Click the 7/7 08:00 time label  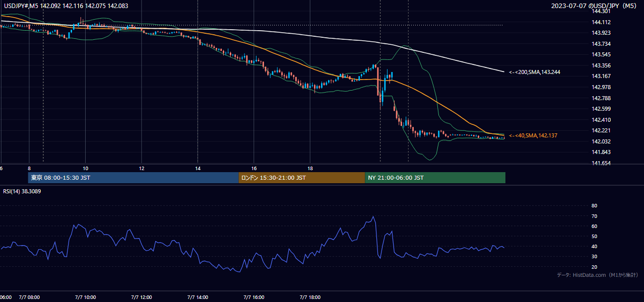pos(29,297)
